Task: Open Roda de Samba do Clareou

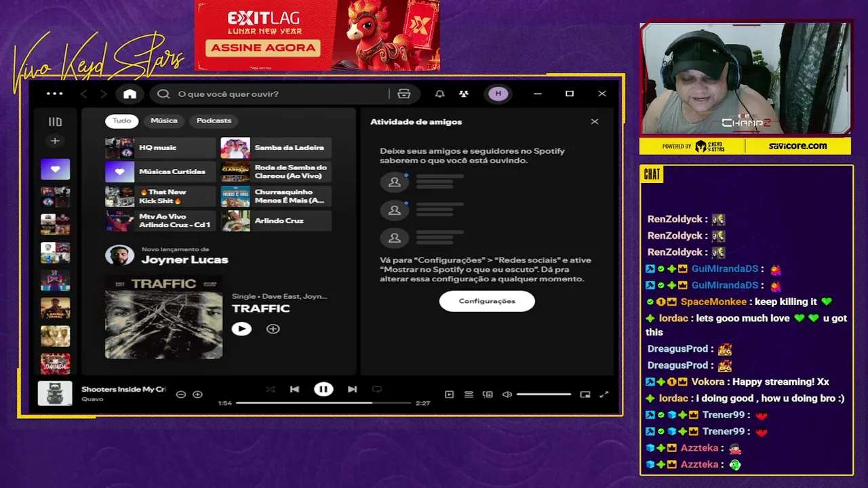Action: pyautogui.click(x=276, y=172)
